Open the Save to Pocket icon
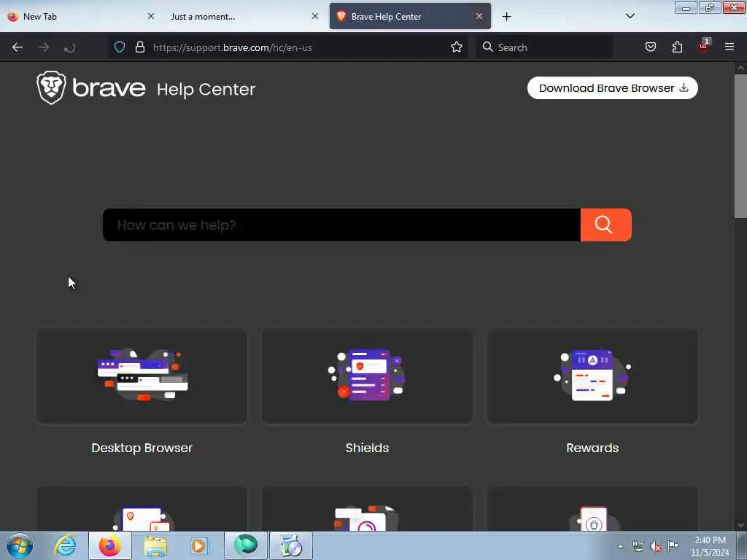The width and height of the screenshot is (747, 560). (650, 47)
